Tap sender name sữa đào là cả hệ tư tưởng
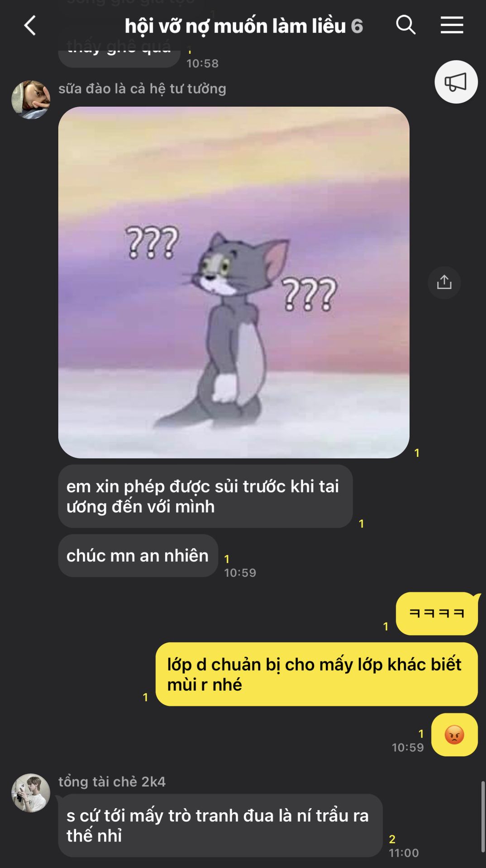486x868 pixels. [142, 89]
